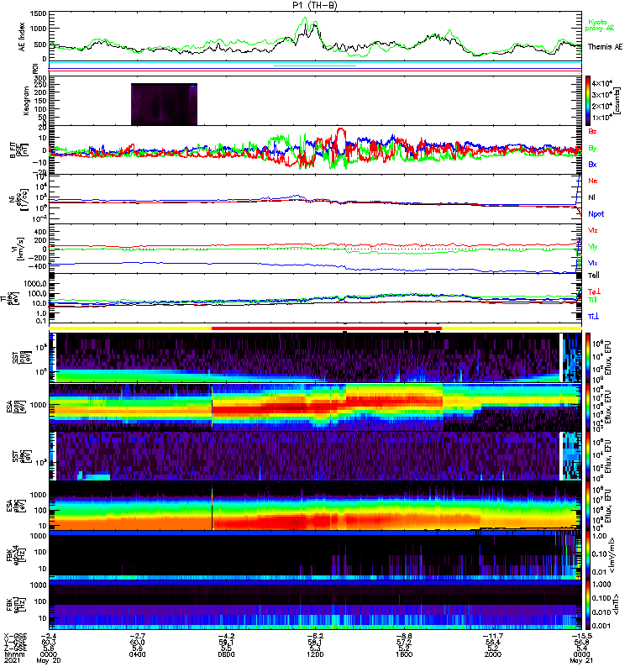Click the May 20 date label
The image size is (630, 672).
(x=49, y=661)
